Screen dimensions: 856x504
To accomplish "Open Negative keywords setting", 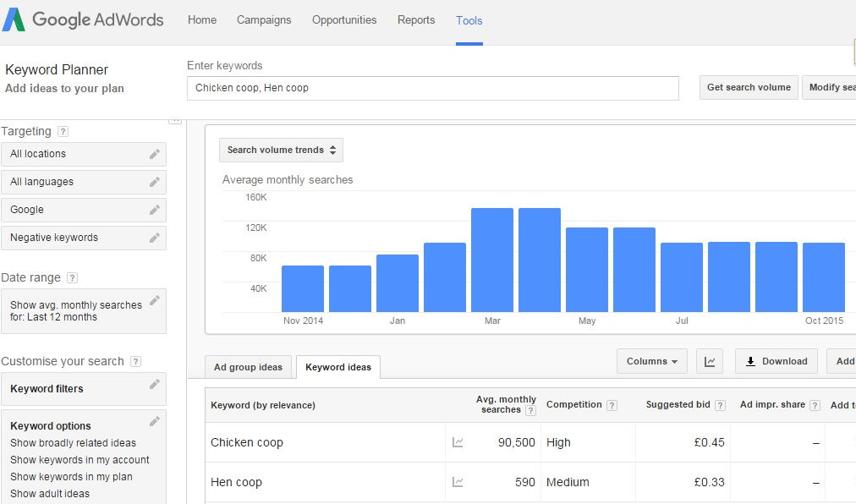I will pyautogui.click(x=84, y=238).
